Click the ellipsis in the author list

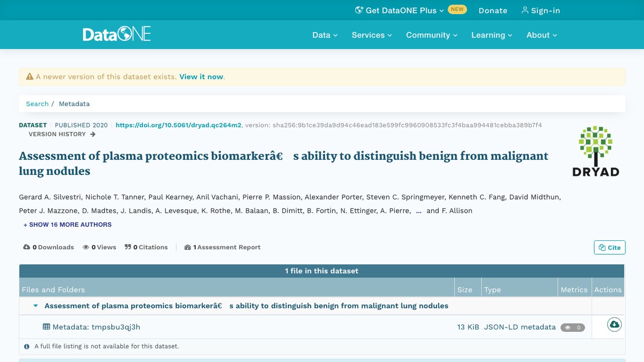[x=419, y=211]
